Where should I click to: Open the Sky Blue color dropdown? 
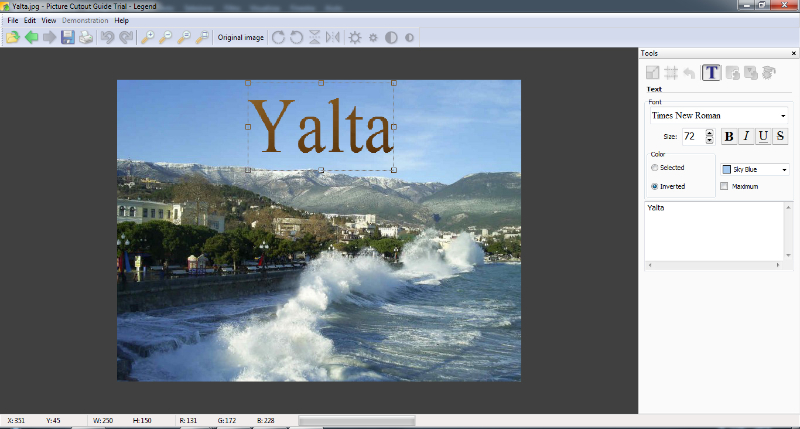tap(783, 170)
